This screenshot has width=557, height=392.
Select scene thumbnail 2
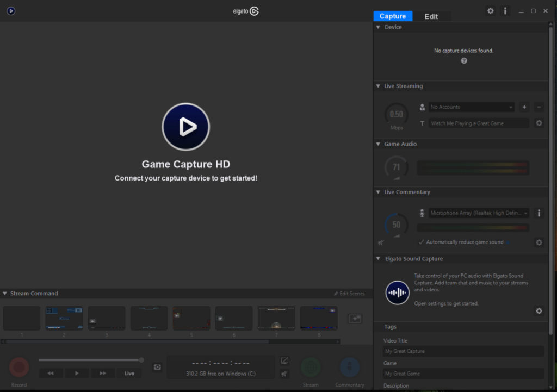pos(64,318)
